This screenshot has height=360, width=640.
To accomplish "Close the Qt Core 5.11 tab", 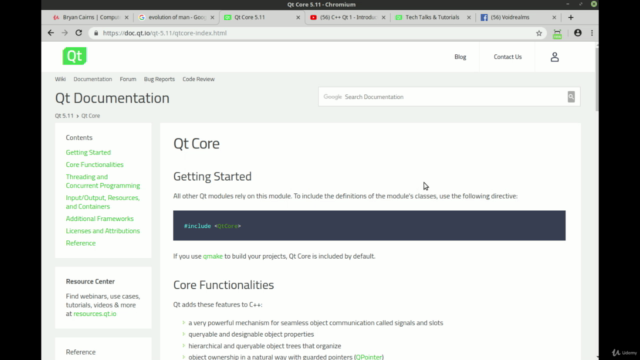I will (x=298, y=18).
